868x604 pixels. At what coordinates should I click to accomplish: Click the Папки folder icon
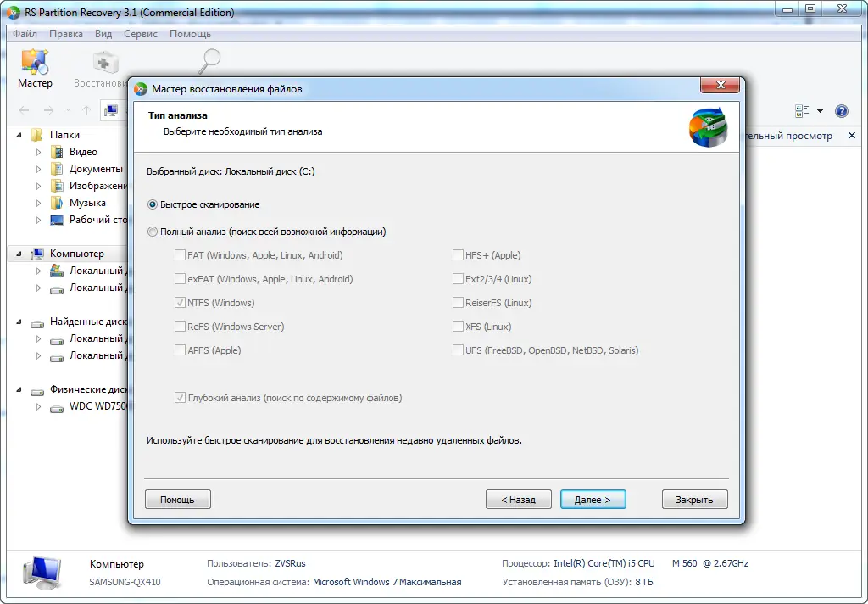tap(37, 135)
